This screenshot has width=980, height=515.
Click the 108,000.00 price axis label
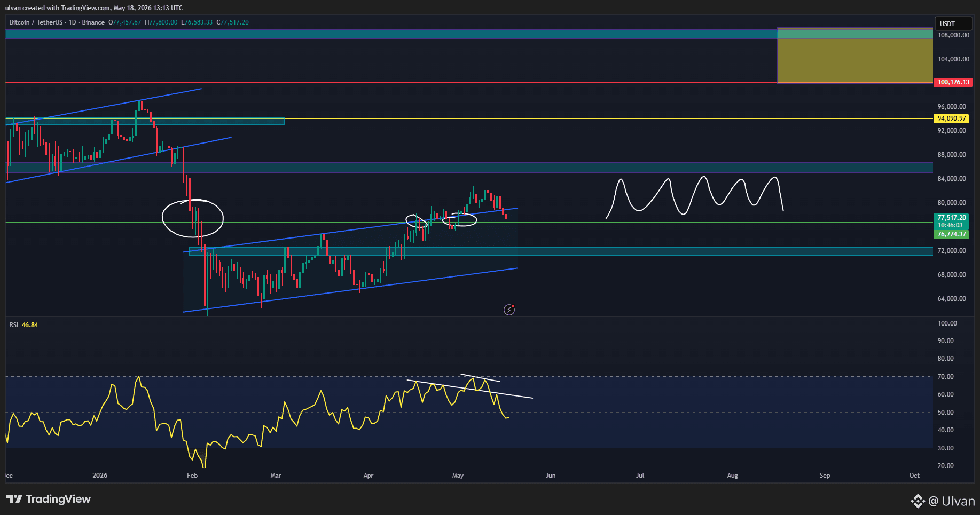coord(953,35)
